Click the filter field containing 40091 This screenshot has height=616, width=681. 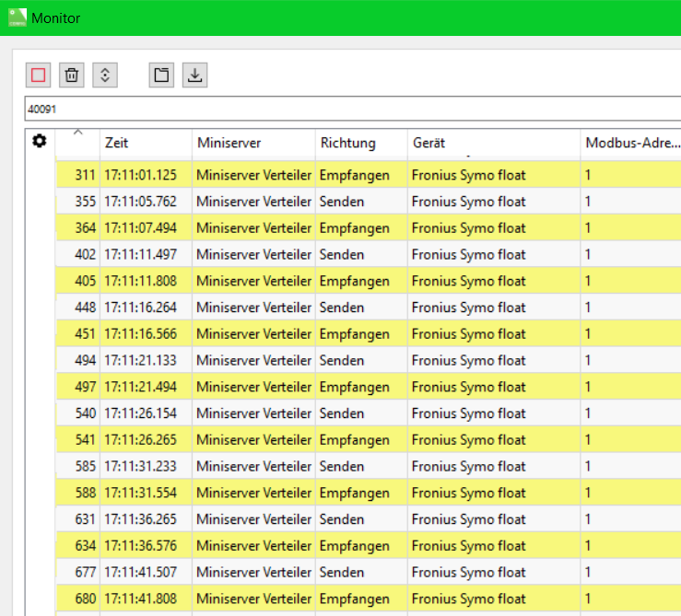(x=353, y=109)
